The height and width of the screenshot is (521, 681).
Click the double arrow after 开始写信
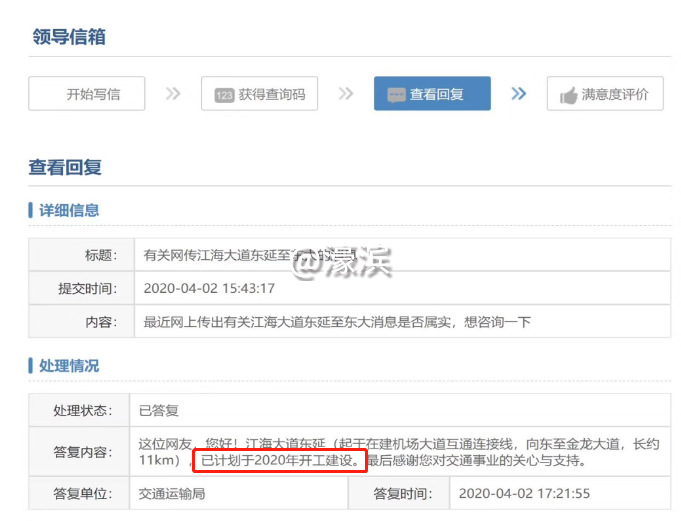pyautogui.click(x=173, y=94)
